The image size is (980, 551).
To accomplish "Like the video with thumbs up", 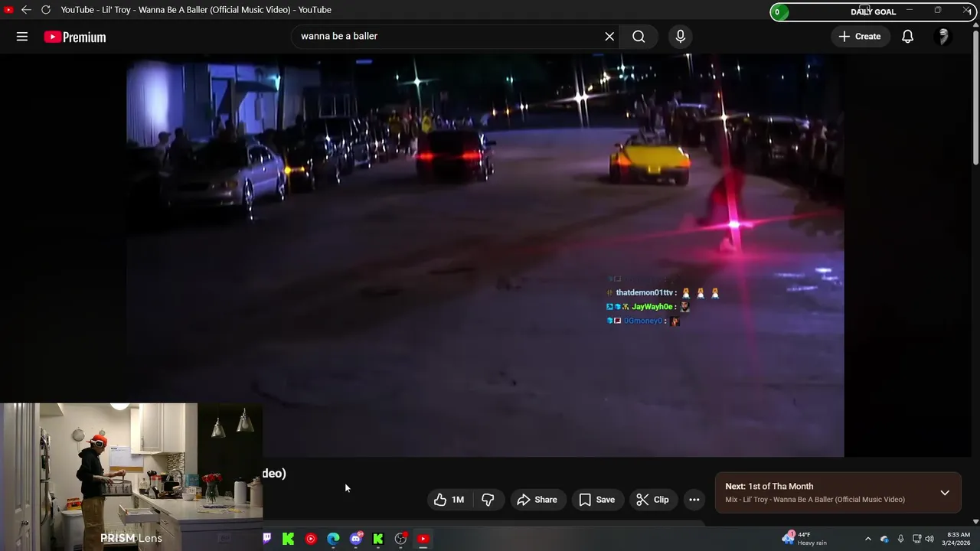I will (x=449, y=500).
